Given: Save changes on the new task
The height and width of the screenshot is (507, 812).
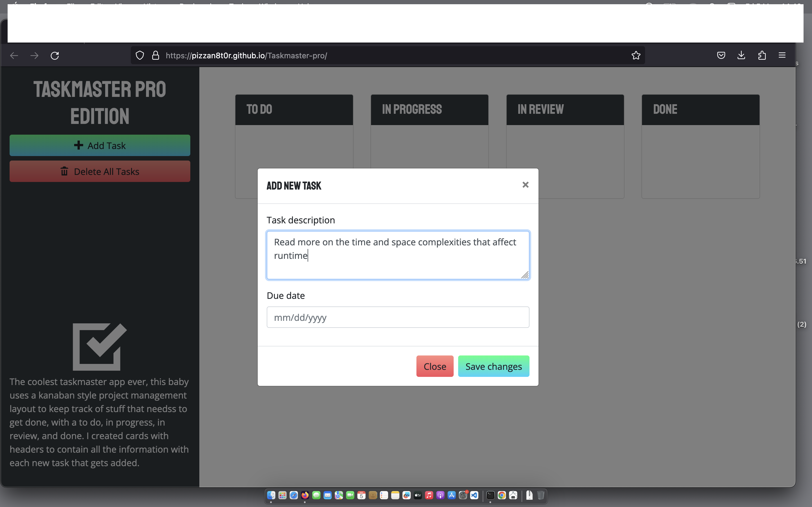Looking at the screenshot, I should [493, 366].
